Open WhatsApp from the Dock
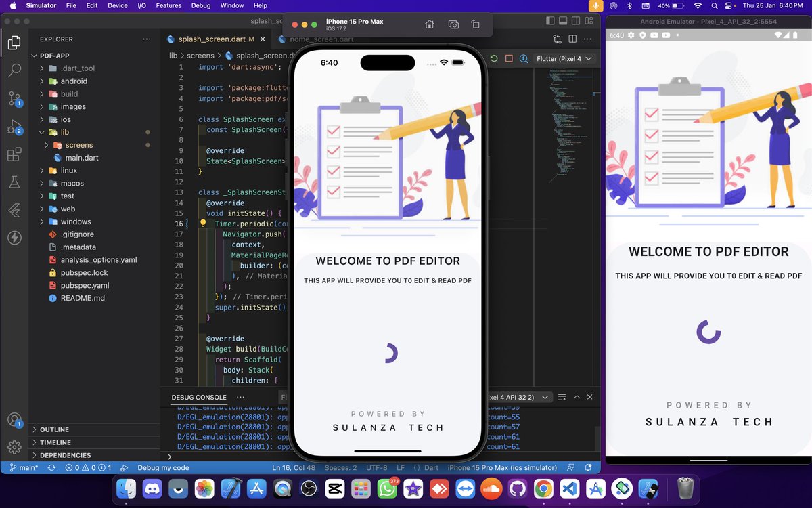 point(387,488)
